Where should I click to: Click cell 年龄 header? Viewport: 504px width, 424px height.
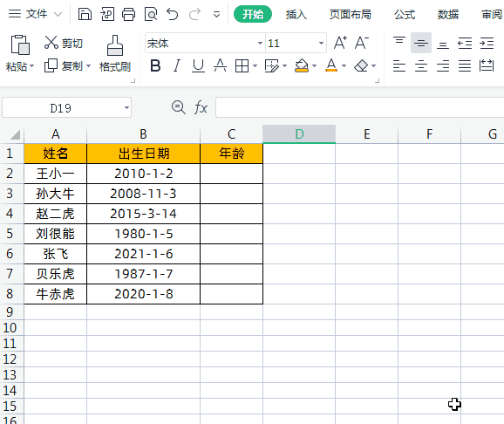231,154
